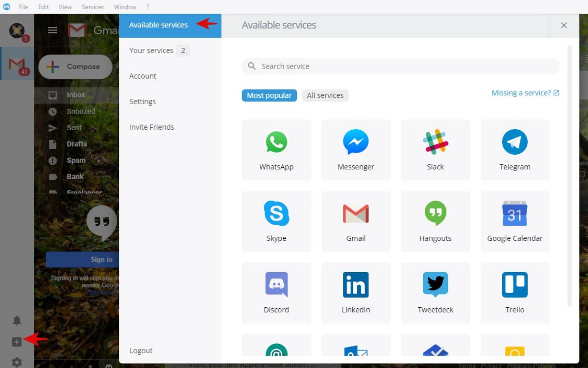Close the Available services panel

564,25
